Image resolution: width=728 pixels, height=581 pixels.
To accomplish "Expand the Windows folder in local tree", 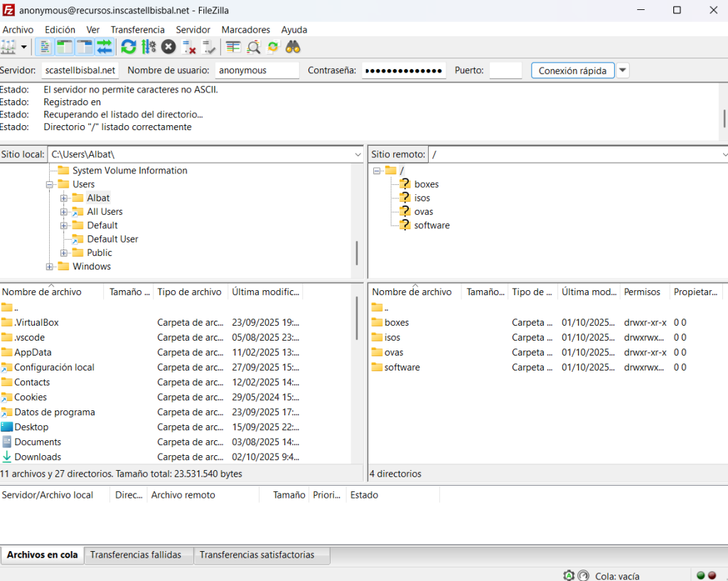I will [50, 267].
